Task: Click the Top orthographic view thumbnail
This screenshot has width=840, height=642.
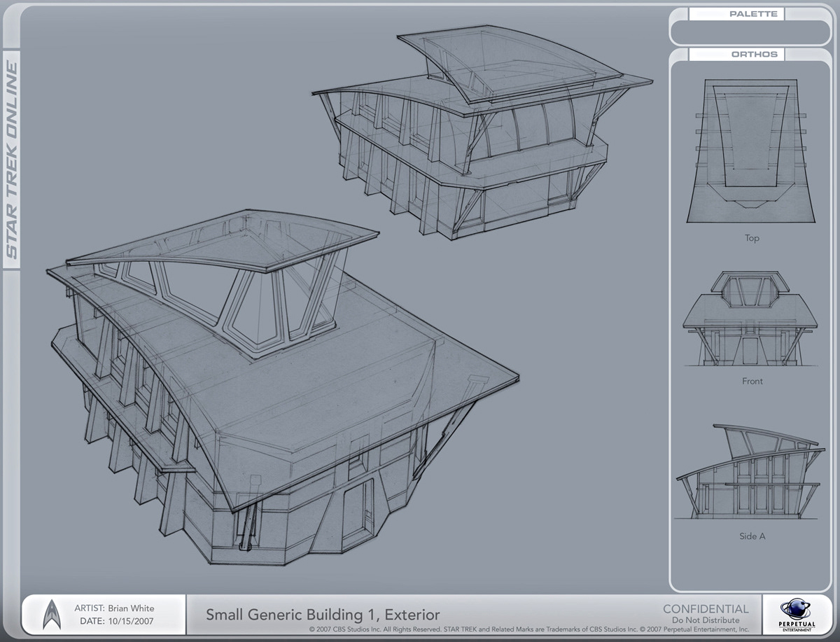Action: click(x=752, y=151)
